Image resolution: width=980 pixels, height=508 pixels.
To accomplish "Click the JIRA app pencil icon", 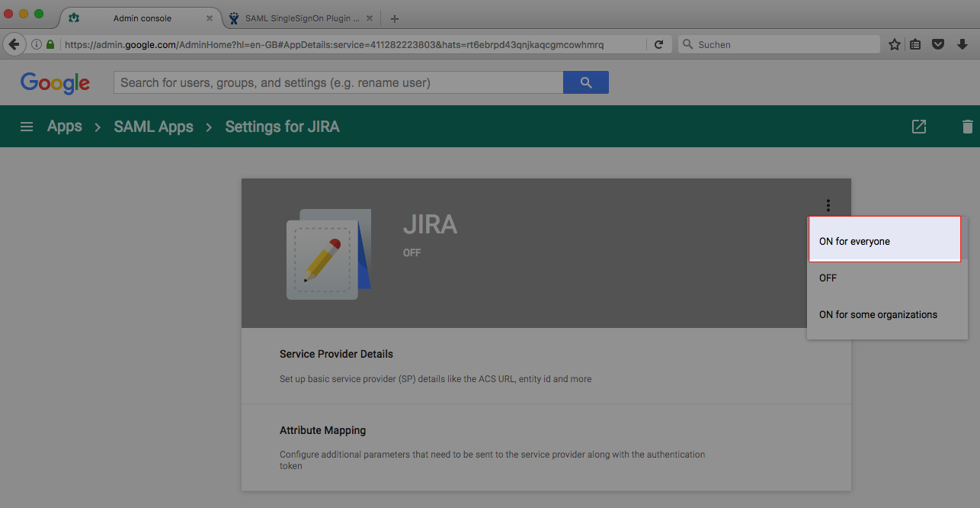I will tap(328, 254).
